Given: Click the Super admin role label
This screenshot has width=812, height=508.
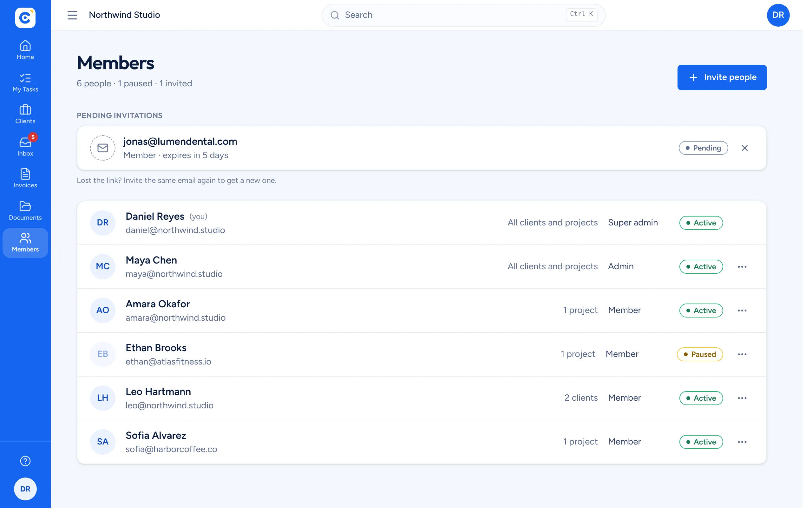Looking at the screenshot, I should tap(633, 223).
